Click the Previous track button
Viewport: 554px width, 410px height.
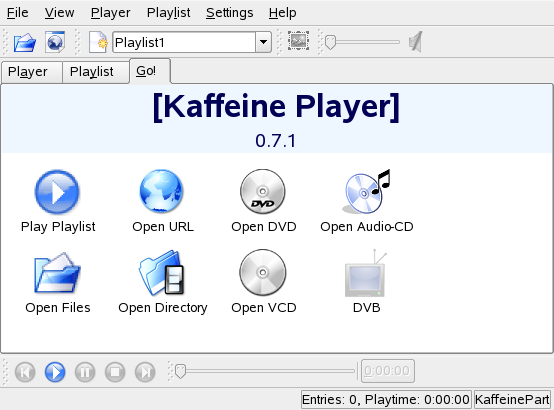[25, 372]
